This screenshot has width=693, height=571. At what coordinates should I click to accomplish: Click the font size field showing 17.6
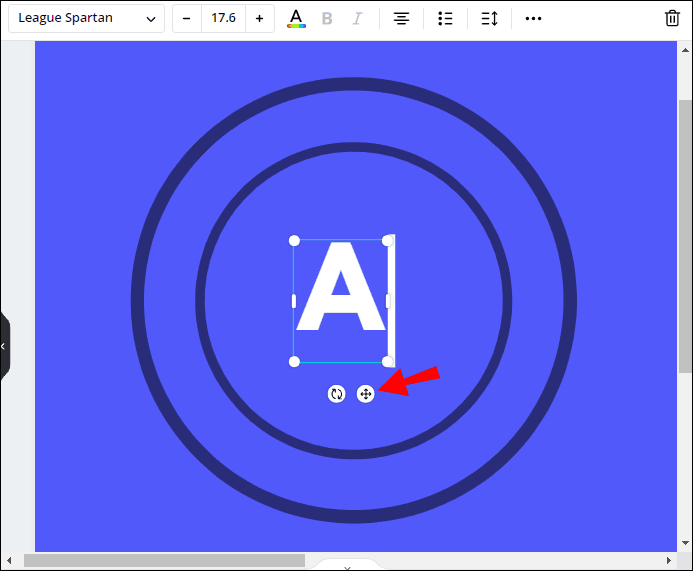pyautogui.click(x=223, y=19)
